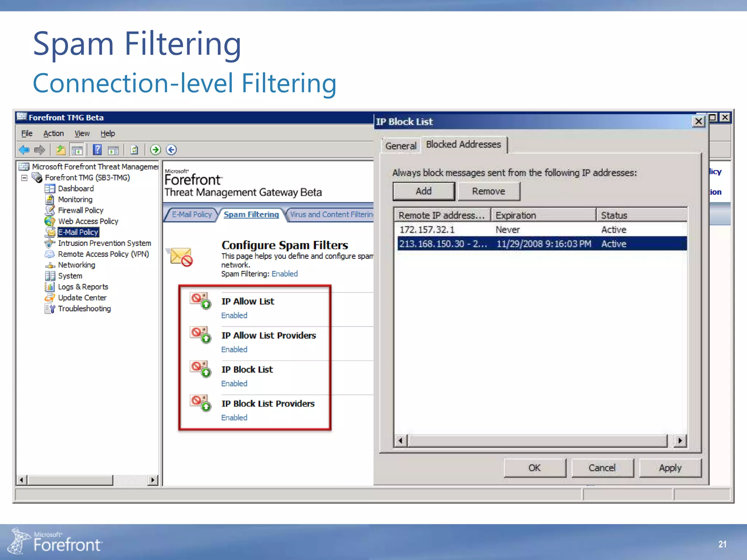
Task: Click the blocked list scroll left arrow
Action: pos(401,440)
